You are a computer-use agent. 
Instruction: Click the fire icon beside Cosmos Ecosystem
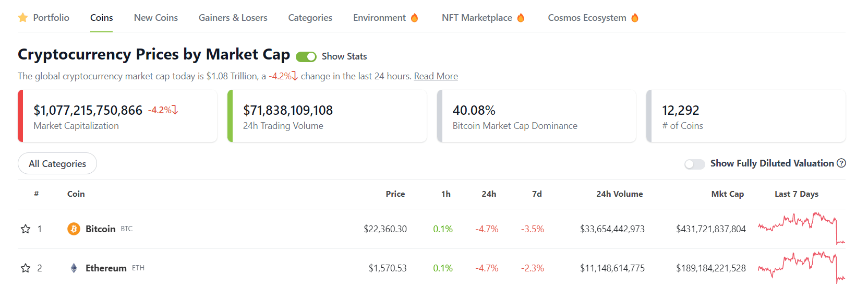pyautogui.click(x=635, y=18)
